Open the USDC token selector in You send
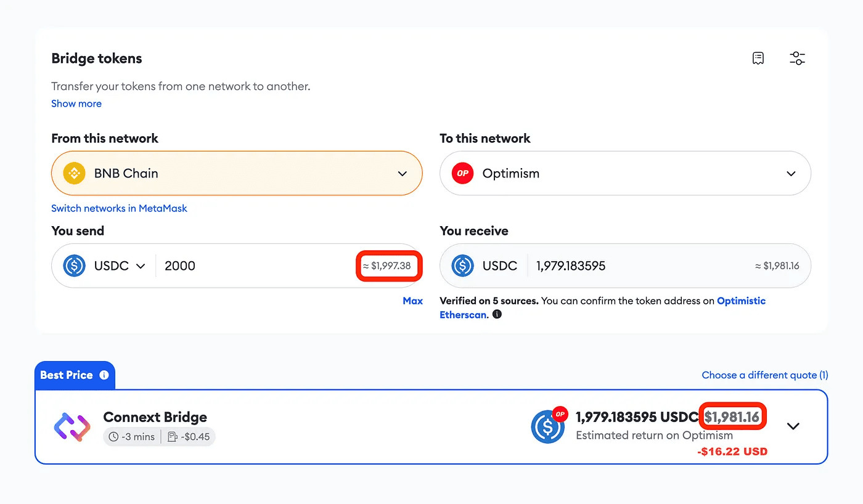The height and width of the screenshot is (504, 863). 120,266
